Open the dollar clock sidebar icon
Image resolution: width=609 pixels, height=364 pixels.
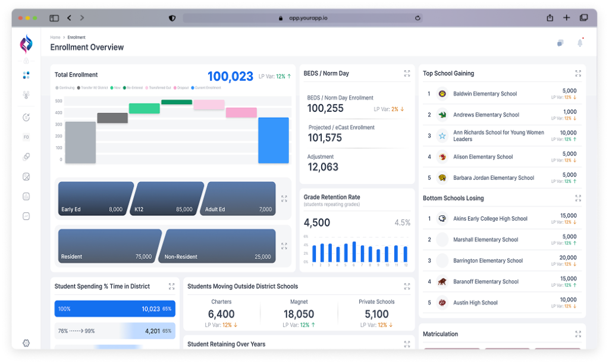[26, 117]
